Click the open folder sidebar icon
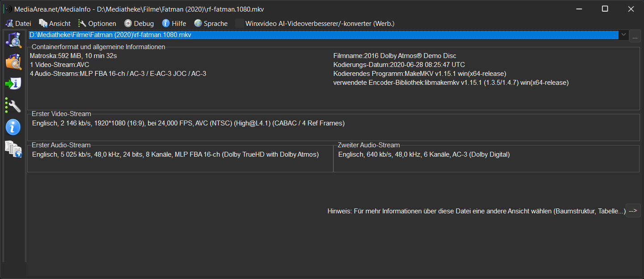The width and height of the screenshot is (644, 279). coord(13,62)
